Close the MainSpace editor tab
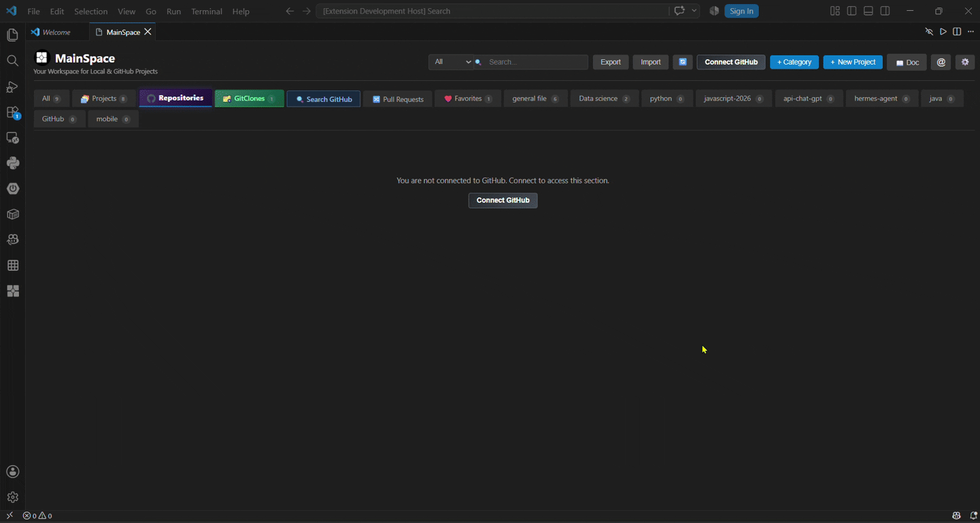This screenshot has height=523, width=980. point(148,32)
